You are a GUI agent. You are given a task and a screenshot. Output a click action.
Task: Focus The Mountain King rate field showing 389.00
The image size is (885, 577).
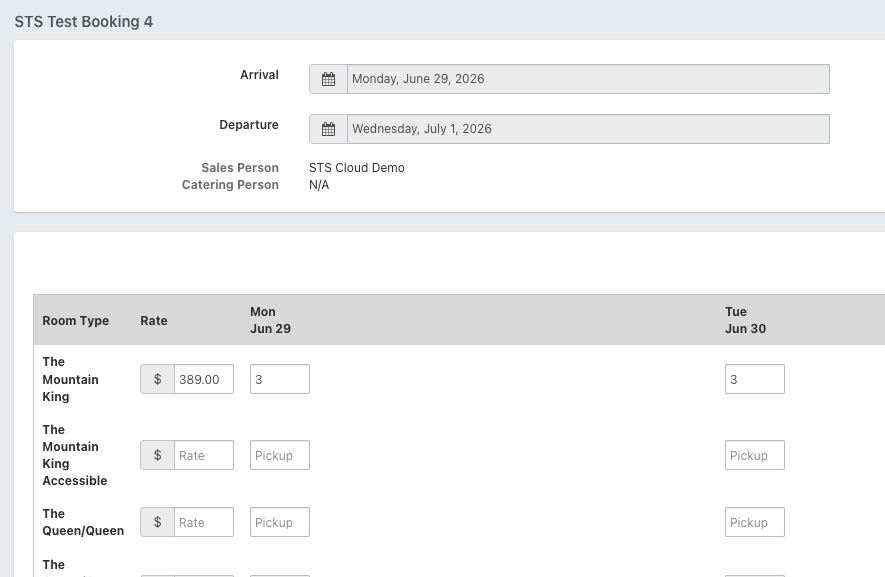pos(204,379)
